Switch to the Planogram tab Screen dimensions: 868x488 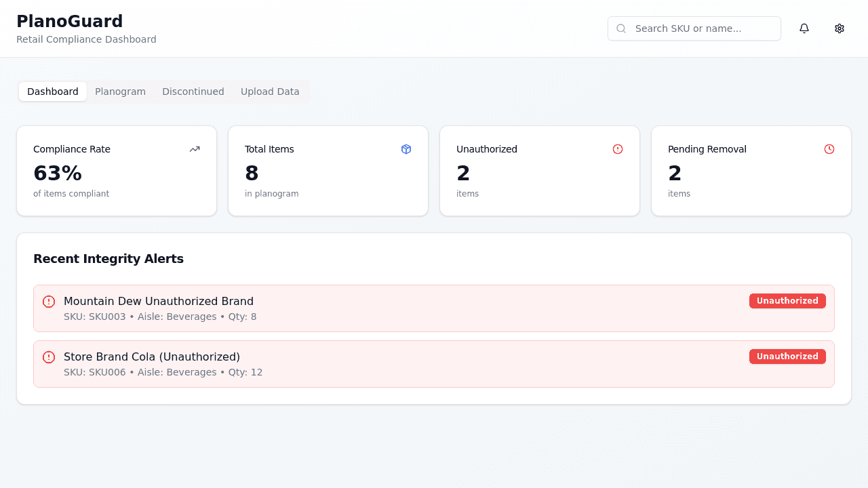(120, 91)
